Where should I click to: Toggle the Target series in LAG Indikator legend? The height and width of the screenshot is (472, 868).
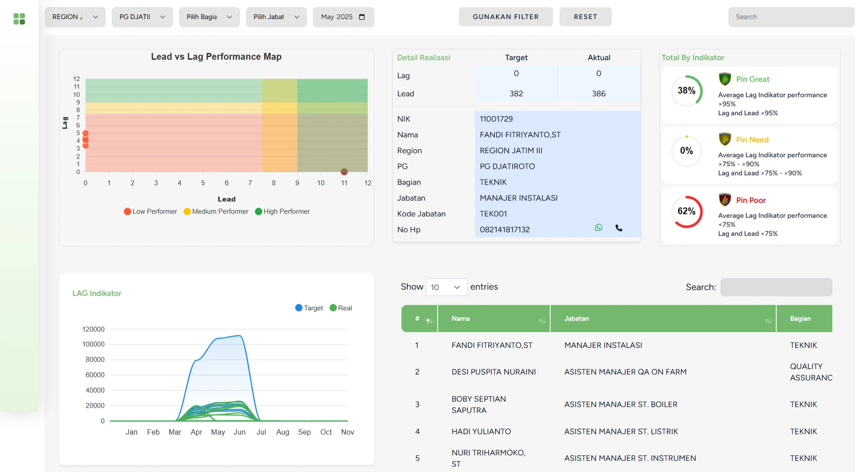click(x=309, y=308)
